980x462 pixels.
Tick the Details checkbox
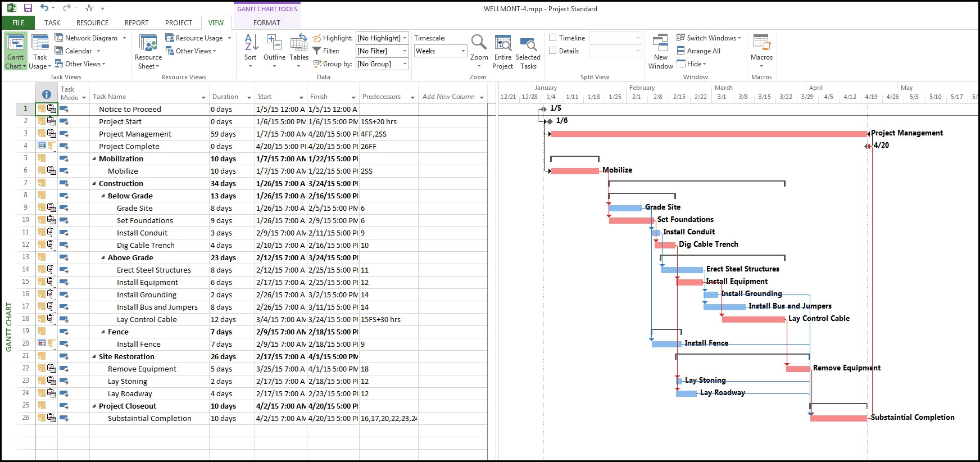[553, 51]
